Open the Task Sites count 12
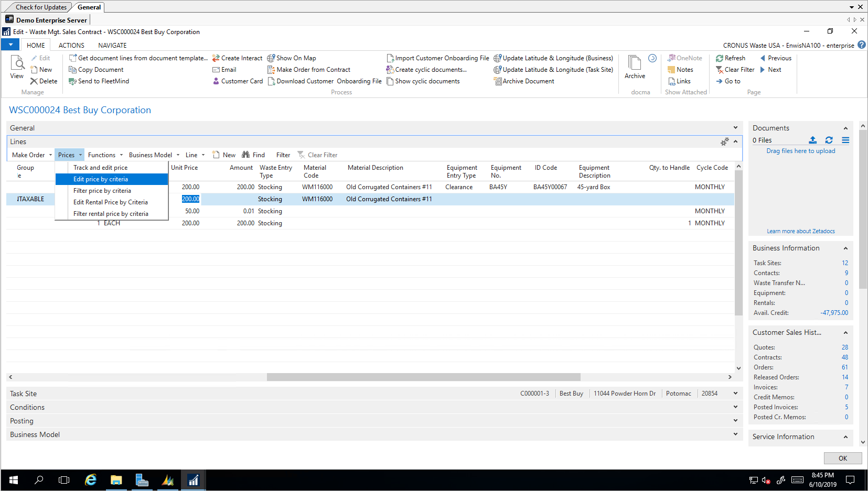This screenshot has width=868, height=491. pyautogui.click(x=845, y=263)
